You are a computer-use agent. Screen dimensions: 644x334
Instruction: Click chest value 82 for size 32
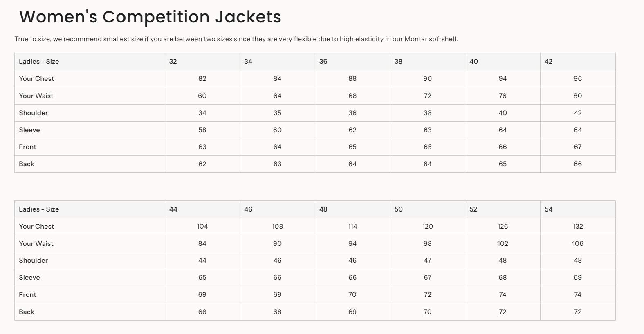[x=202, y=78]
